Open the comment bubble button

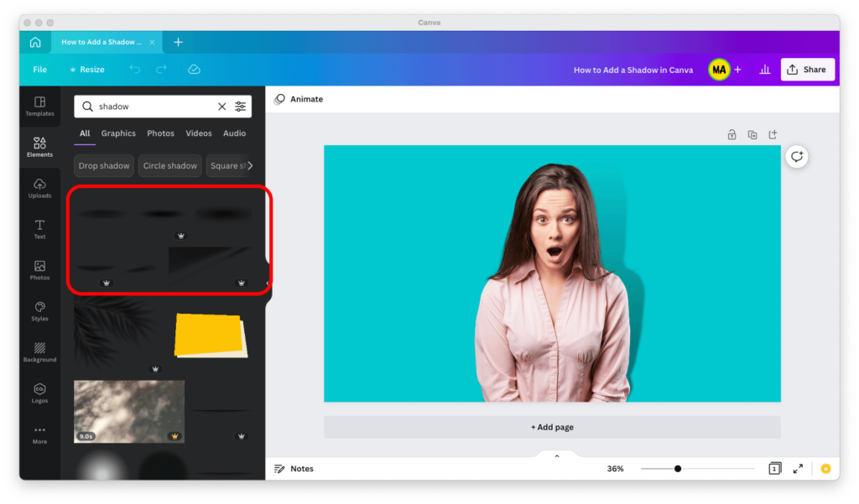tap(797, 157)
